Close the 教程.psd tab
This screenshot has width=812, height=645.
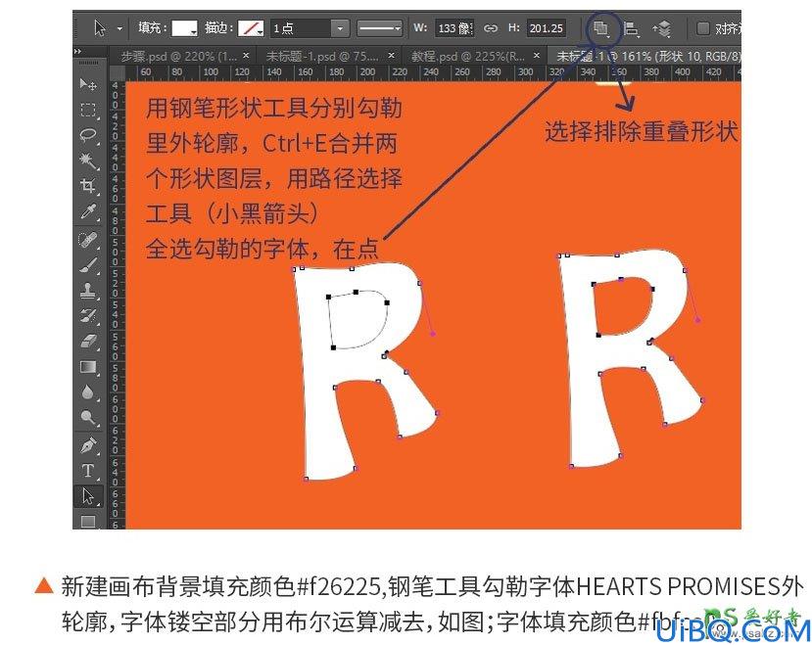pos(537,55)
